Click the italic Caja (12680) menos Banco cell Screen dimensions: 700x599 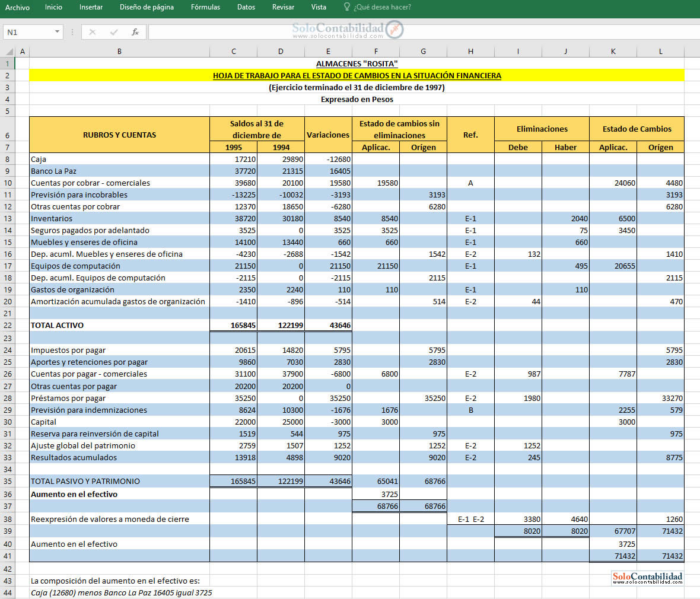pyautogui.click(x=122, y=592)
